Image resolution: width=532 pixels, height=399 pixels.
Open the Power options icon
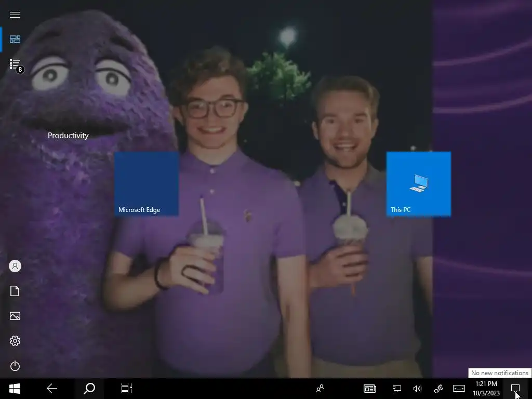coord(15,366)
